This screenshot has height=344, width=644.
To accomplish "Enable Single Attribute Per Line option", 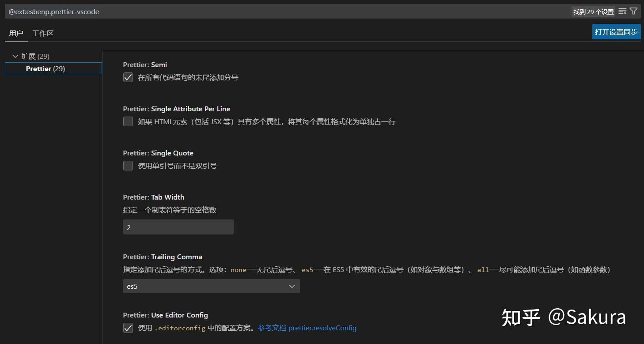I will pyautogui.click(x=128, y=121).
